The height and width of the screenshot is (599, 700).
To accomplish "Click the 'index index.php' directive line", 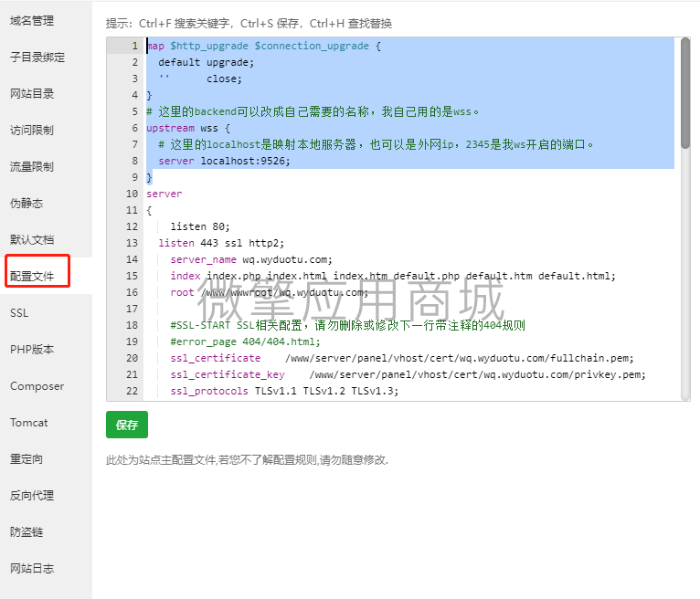I will coord(393,276).
